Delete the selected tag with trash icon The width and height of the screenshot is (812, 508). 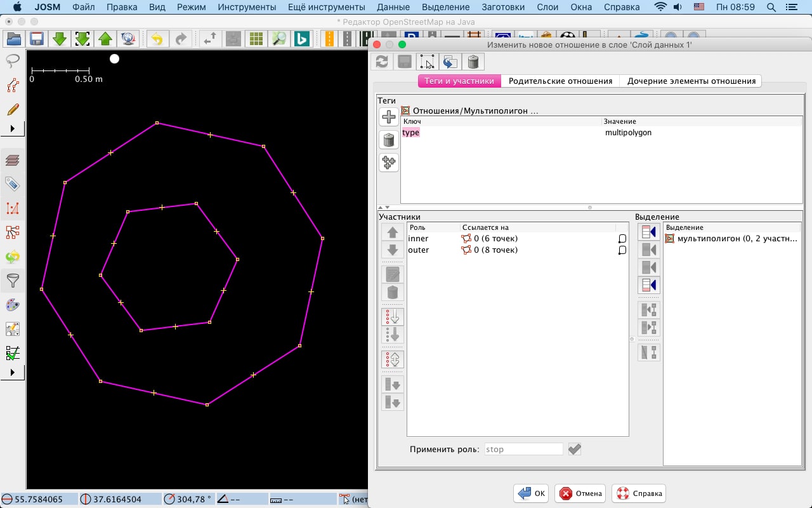tap(389, 140)
